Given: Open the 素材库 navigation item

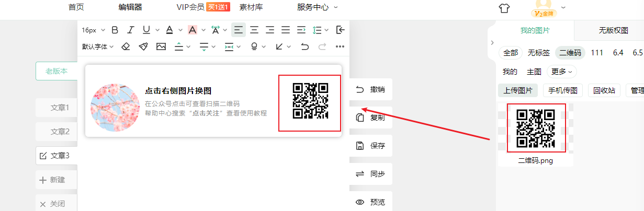Looking at the screenshot, I should tap(251, 7).
